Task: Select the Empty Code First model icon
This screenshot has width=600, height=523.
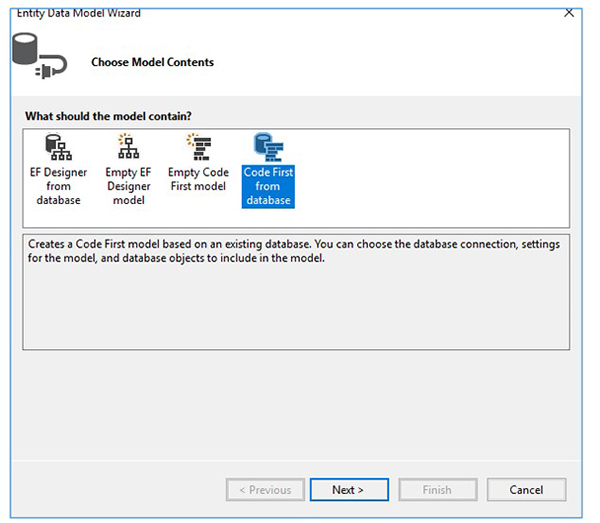Action: [x=198, y=148]
